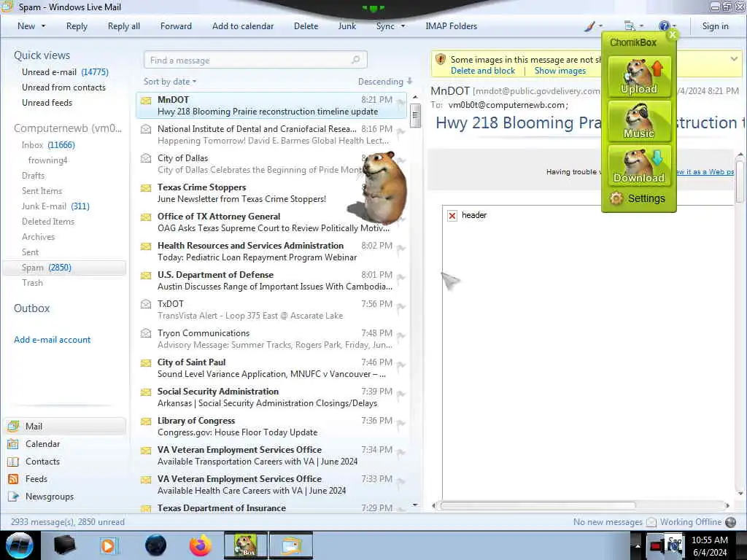Open the Help icon in the toolbar

664,26
